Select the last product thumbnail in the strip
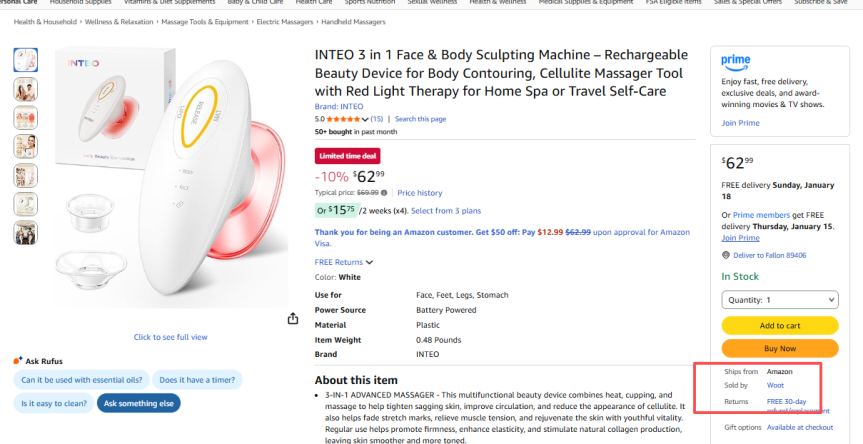 (26, 233)
